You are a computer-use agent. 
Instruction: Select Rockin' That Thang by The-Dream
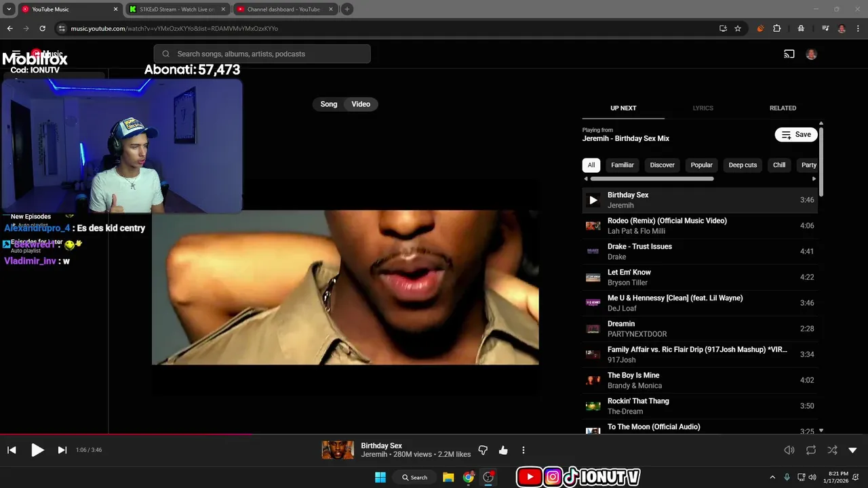[x=700, y=406]
